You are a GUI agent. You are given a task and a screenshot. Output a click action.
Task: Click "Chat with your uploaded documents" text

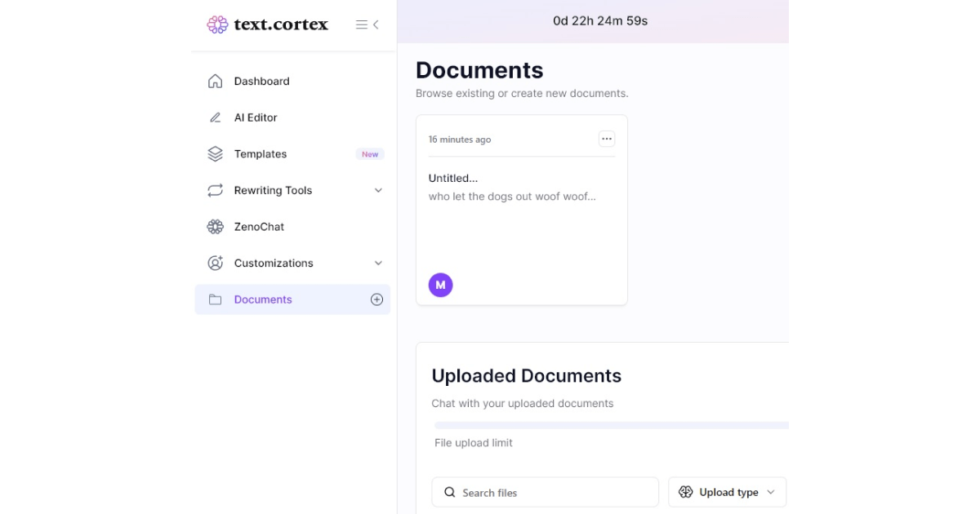523,403
